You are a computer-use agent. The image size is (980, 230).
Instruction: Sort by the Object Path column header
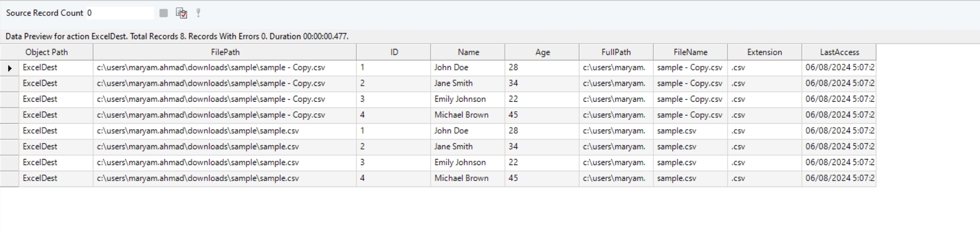pos(47,52)
